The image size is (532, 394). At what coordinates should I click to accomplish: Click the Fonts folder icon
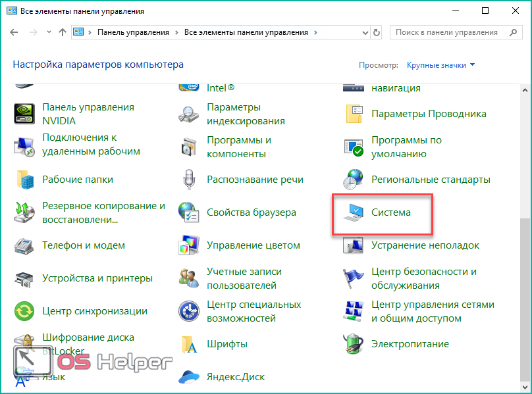click(189, 344)
